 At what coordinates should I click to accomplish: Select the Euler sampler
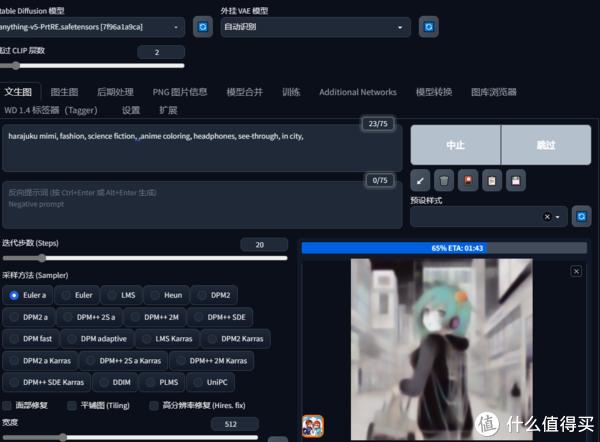(77, 295)
